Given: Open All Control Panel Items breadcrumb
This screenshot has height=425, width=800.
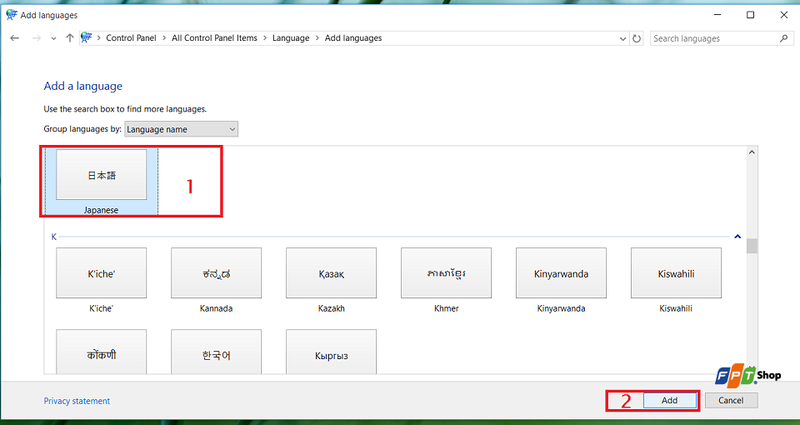Looking at the screenshot, I should [214, 38].
